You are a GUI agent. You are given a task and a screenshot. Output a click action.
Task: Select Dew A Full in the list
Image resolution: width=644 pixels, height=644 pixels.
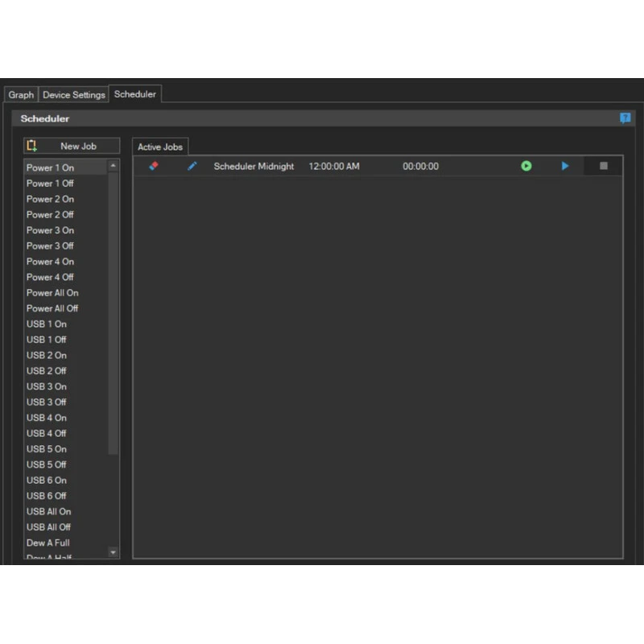click(x=48, y=543)
